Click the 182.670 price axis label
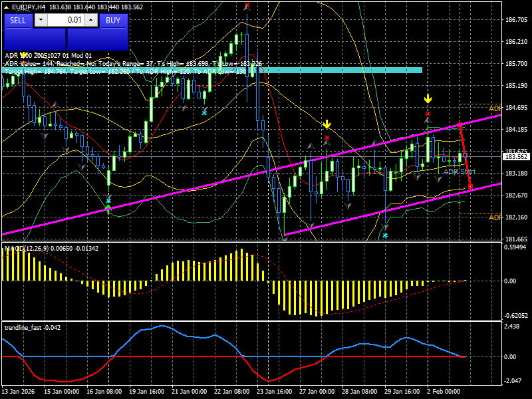Viewport: 532px width, 399px height. [x=517, y=195]
